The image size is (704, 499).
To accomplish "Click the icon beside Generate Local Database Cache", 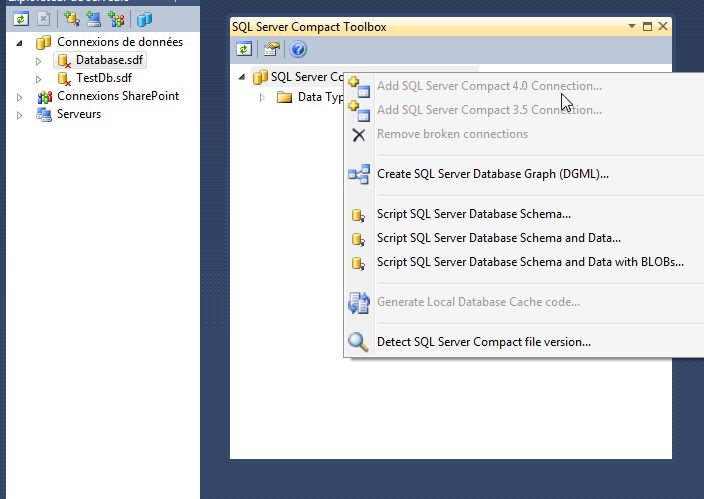I will 359,302.
